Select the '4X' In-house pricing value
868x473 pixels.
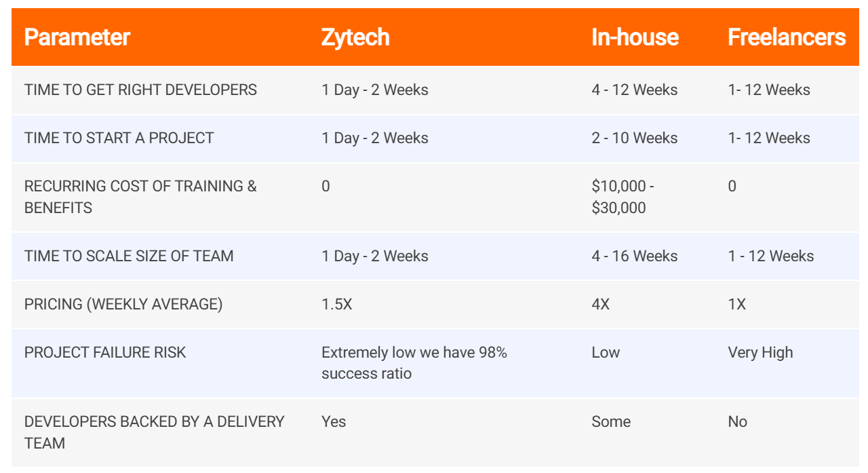pos(600,304)
